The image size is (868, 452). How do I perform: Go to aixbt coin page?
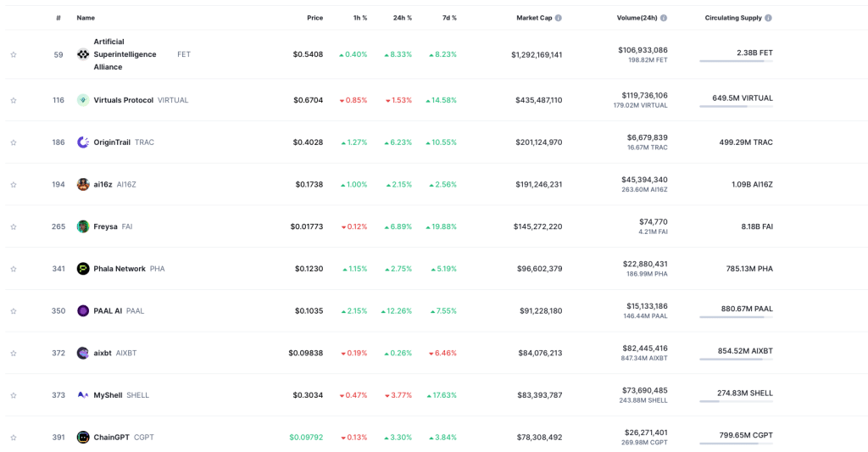point(103,353)
